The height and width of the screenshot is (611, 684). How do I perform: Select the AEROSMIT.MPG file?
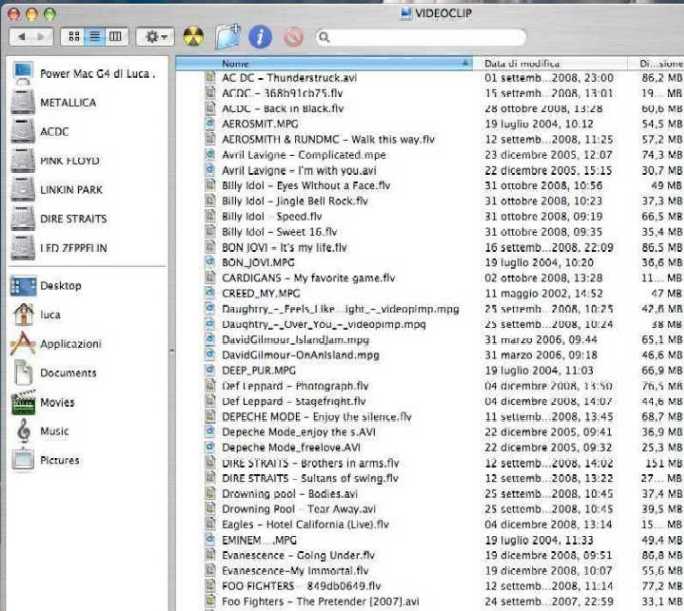pos(260,124)
